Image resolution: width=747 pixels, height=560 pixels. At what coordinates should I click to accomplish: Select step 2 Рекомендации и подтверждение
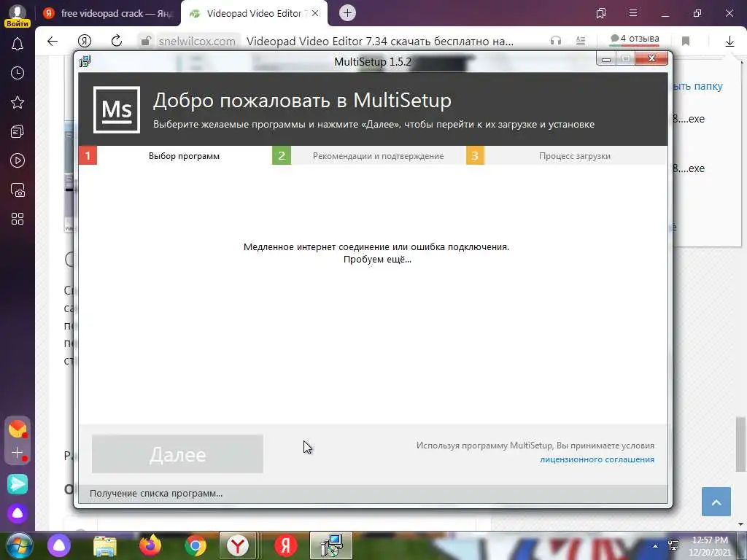pyautogui.click(x=368, y=156)
